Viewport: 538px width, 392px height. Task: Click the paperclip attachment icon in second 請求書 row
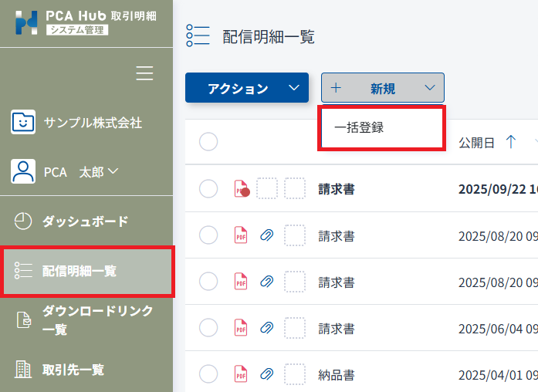(267, 236)
